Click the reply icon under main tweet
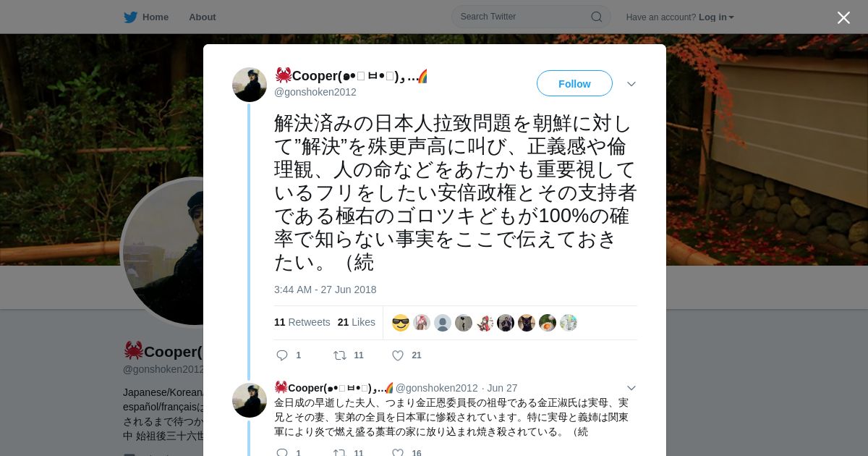868x456 pixels. 282,355
